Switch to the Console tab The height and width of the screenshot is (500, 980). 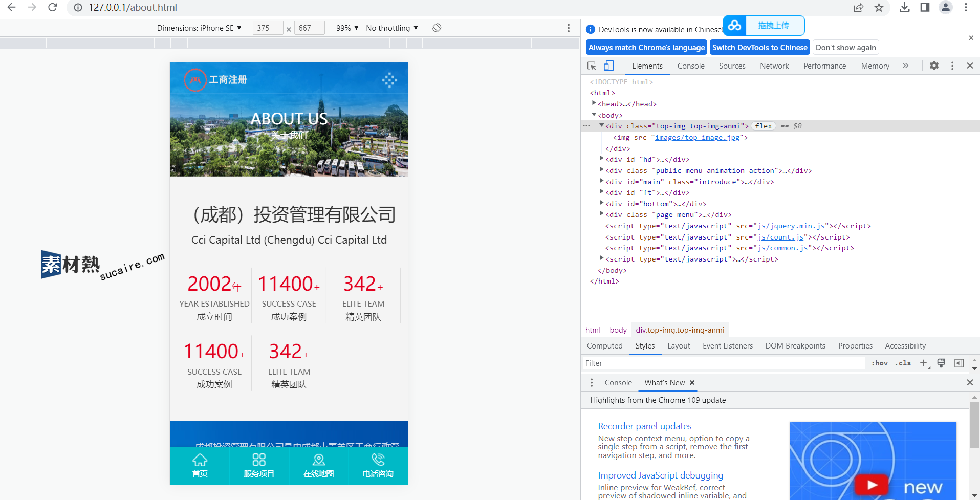691,66
